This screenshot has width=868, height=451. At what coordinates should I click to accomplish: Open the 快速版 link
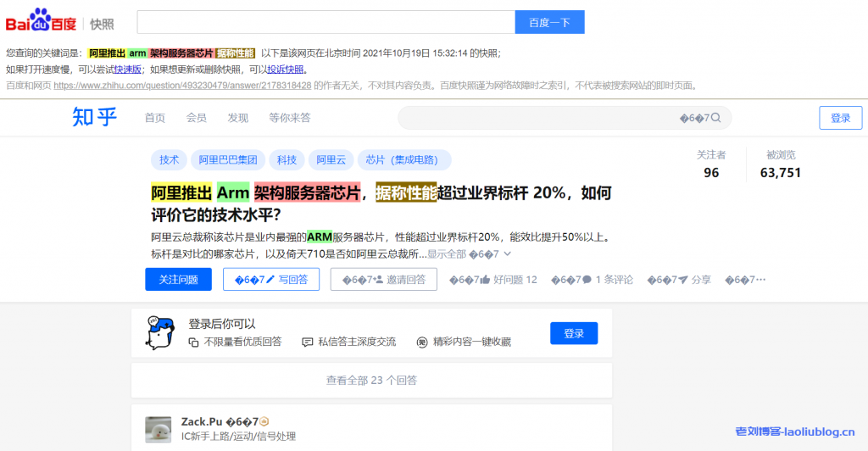click(127, 70)
